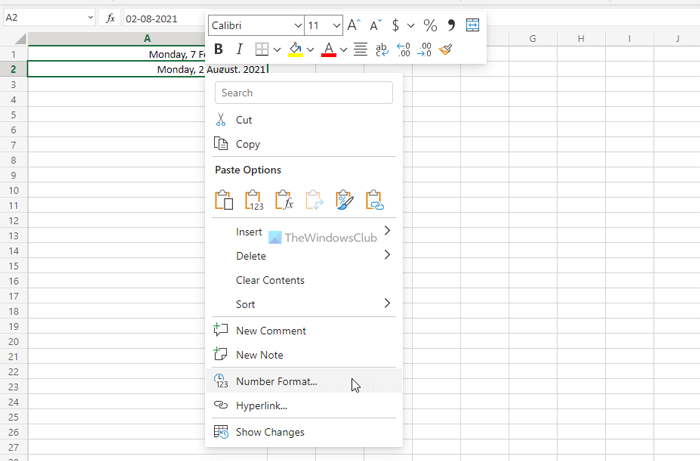Screen dimensions: 700x461
Task: Open the font size dropdown
Action: (336, 25)
